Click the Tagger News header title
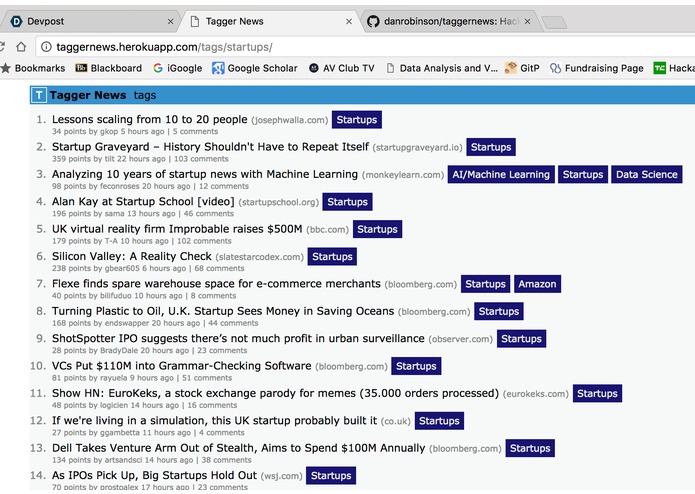The height and width of the screenshot is (494, 695). tap(88, 95)
